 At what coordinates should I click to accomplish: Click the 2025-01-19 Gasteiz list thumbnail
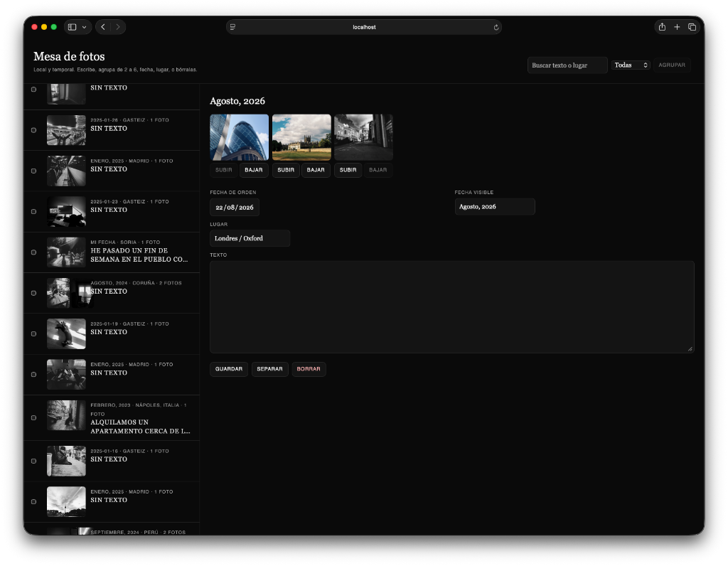[66, 334]
